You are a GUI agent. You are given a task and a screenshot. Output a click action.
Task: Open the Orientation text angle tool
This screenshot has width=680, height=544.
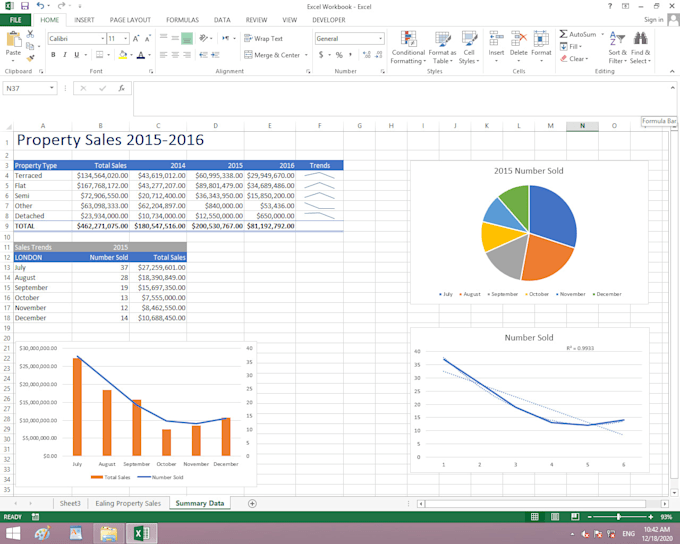(203, 38)
